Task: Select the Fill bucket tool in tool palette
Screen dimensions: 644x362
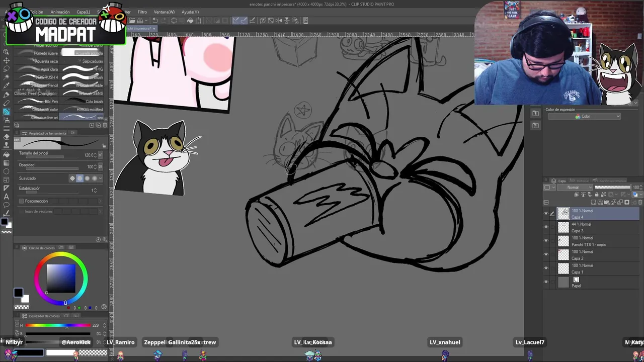Action: pyautogui.click(x=6, y=154)
